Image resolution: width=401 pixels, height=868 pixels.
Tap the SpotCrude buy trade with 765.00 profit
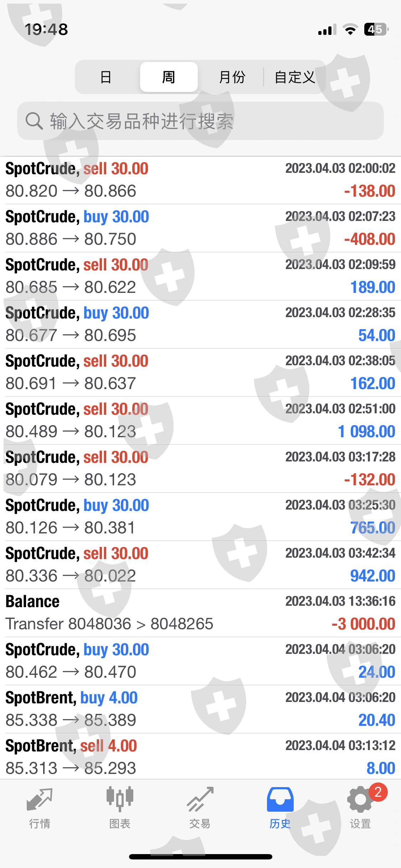click(200, 517)
